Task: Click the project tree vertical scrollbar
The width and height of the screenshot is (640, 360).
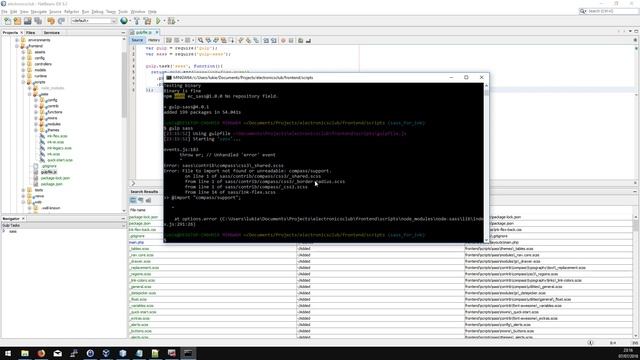Action: (124, 124)
